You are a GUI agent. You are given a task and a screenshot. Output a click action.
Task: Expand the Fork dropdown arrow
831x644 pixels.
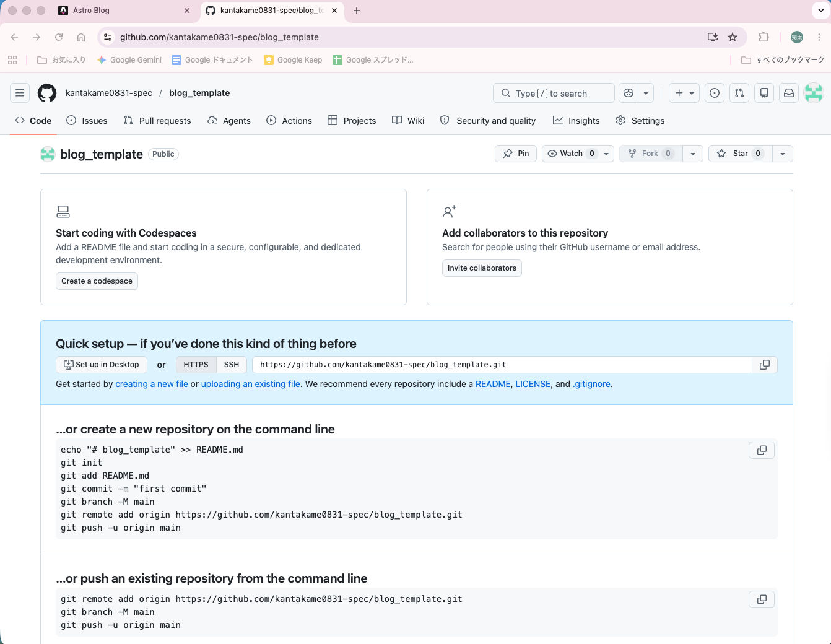[693, 154]
